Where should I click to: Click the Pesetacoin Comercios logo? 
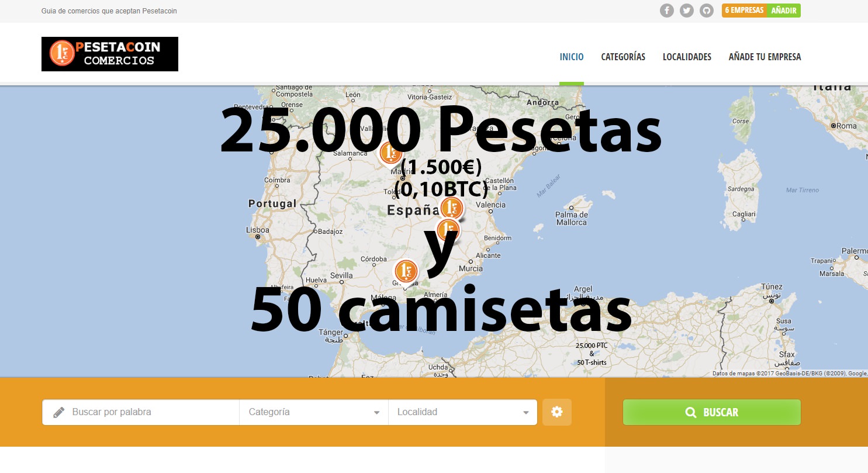pos(110,54)
